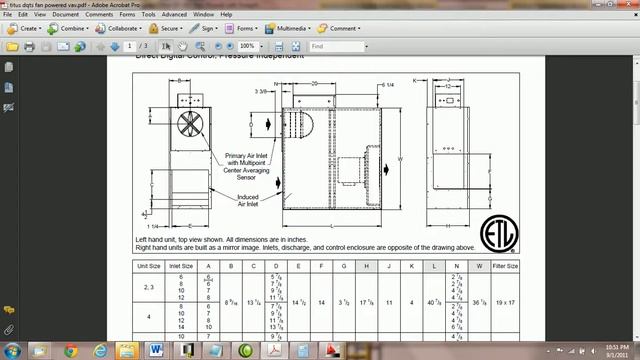Click the 'Induced Air Inlet' drawing label

tap(248, 200)
